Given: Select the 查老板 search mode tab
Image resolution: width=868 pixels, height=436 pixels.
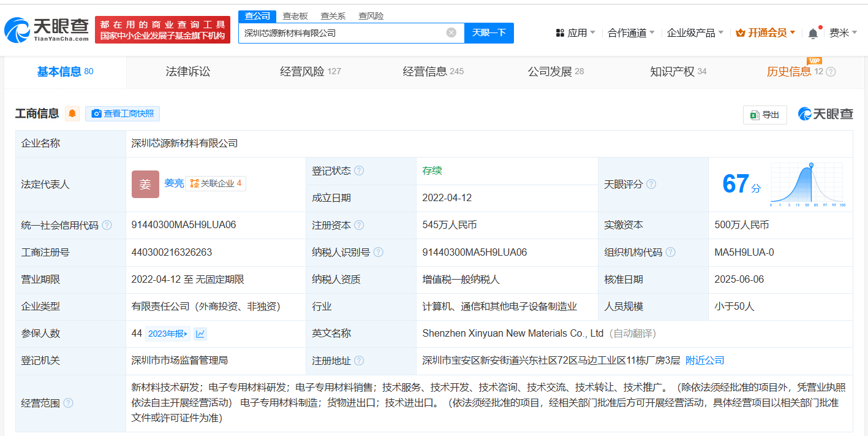Looking at the screenshot, I should [295, 16].
